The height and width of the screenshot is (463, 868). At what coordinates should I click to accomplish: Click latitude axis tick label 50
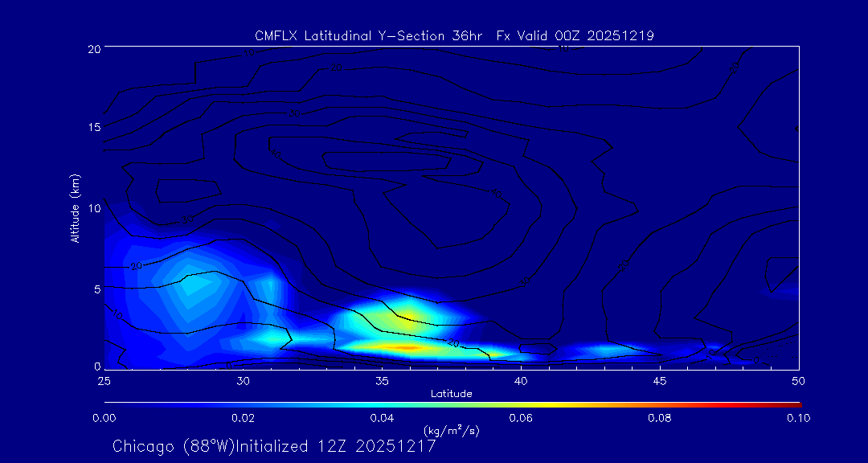(799, 380)
